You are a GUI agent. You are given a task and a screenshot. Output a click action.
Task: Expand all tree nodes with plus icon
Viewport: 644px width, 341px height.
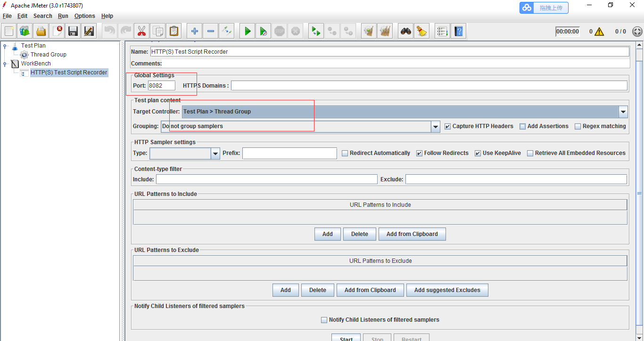[194, 31]
